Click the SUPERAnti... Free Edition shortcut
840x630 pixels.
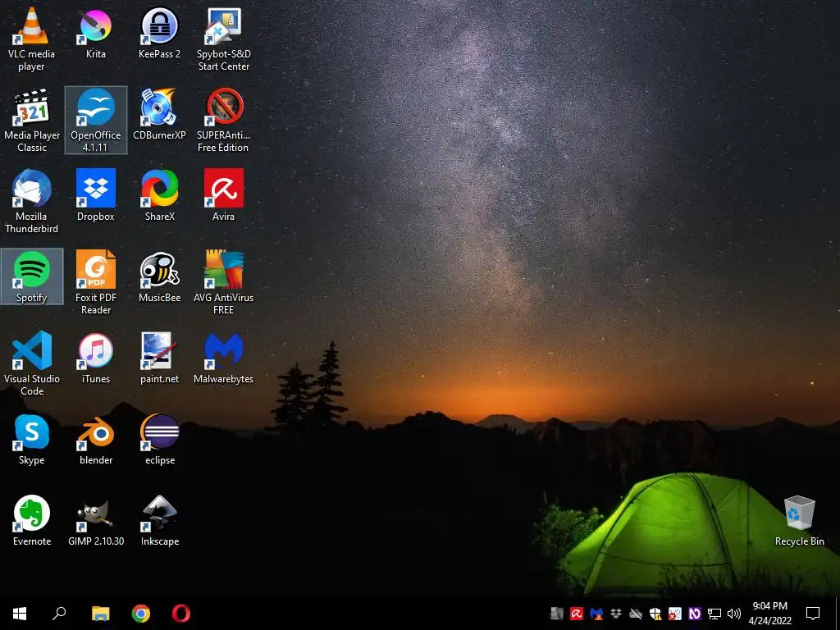[x=223, y=121]
